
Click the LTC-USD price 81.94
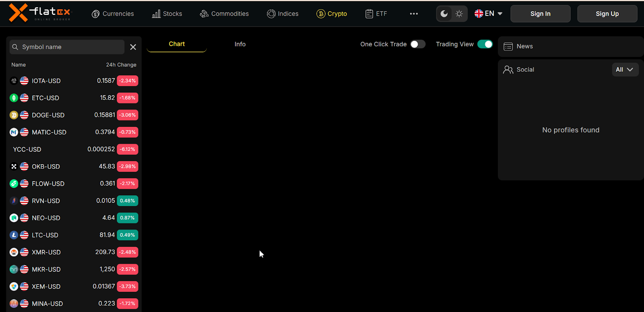[107, 235]
